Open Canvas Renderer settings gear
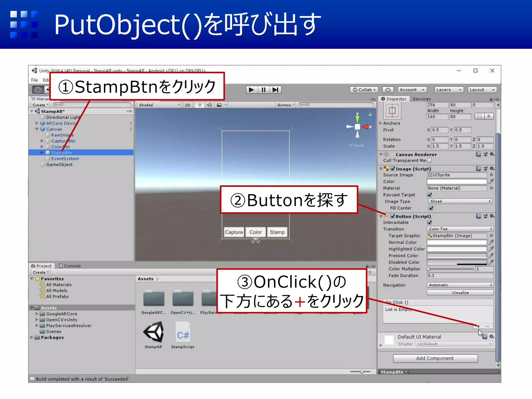The height and width of the screenshot is (399, 532). coord(492,154)
